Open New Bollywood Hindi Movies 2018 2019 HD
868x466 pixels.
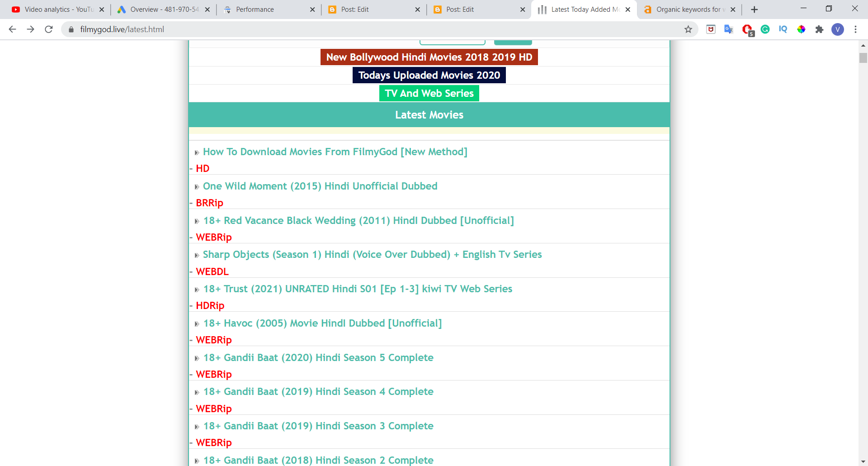pyautogui.click(x=429, y=57)
